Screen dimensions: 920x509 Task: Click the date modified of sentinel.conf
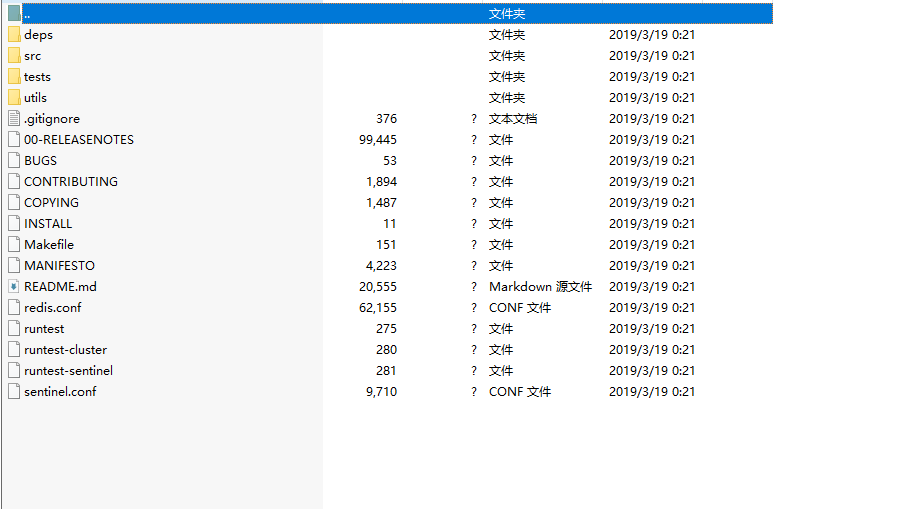(652, 392)
